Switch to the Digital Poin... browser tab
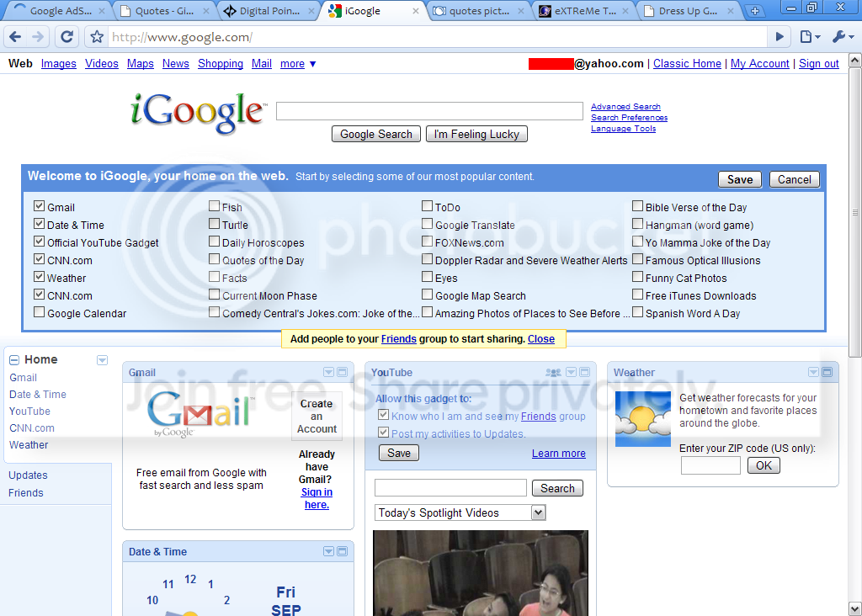The height and width of the screenshot is (616, 862). point(269,11)
